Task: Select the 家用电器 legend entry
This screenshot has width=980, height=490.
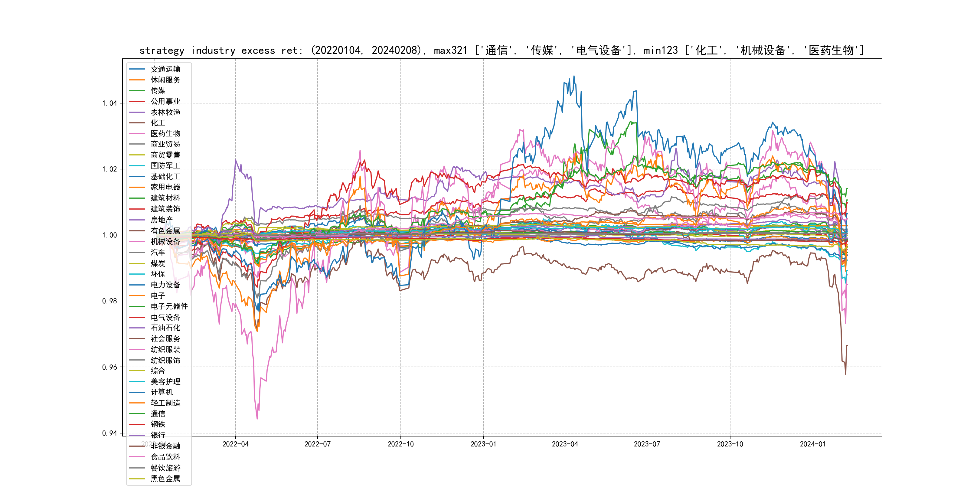Action: [x=165, y=187]
